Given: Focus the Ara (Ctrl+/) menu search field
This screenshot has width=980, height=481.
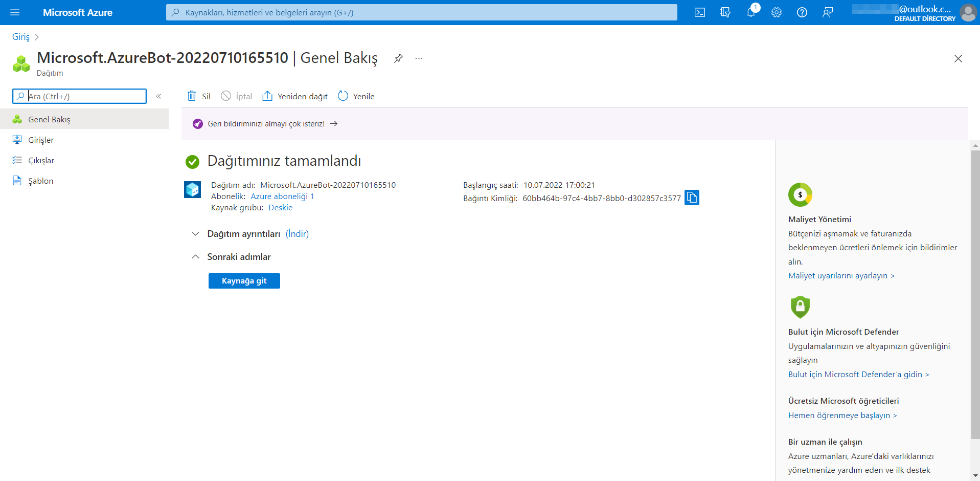Looking at the screenshot, I should [79, 96].
